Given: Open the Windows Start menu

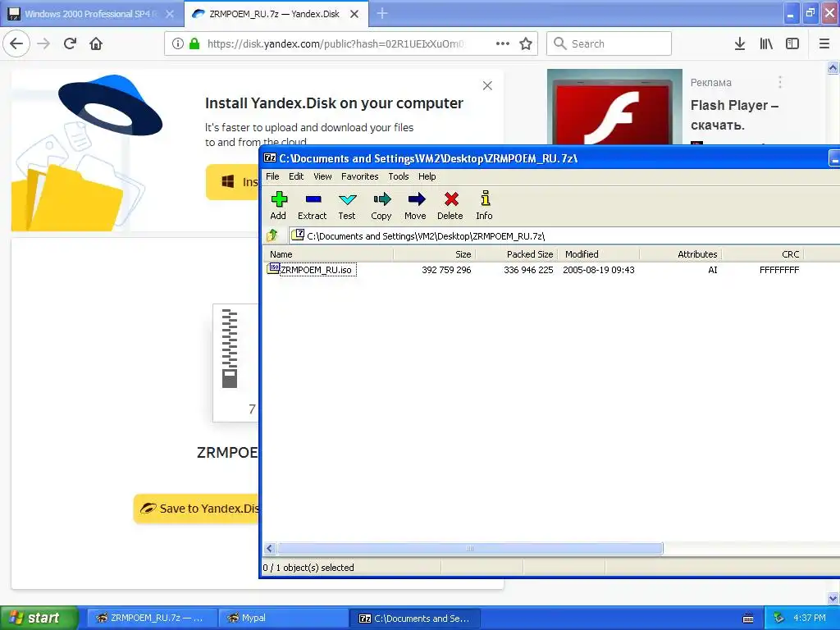Looking at the screenshot, I should (39, 618).
